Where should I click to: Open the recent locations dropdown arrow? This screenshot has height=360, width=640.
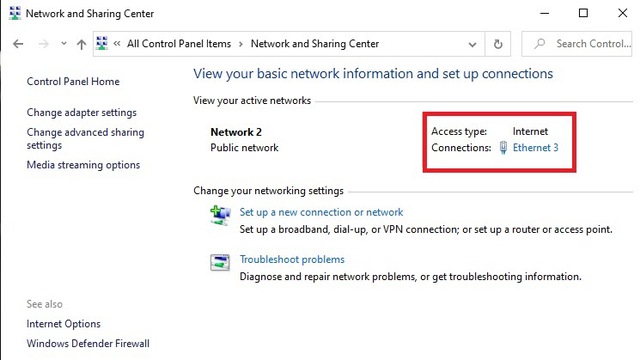tap(64, 43)
